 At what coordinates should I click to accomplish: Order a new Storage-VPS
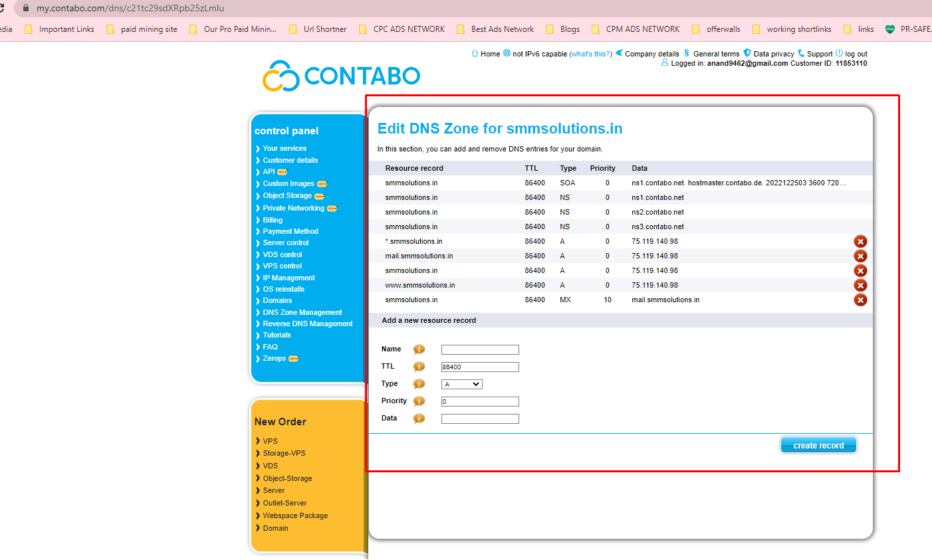coord(284,453)
